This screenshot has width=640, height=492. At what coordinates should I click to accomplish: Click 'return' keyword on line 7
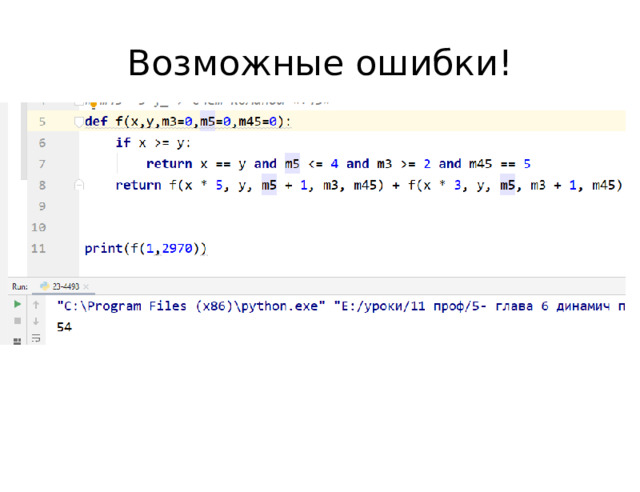169,164
